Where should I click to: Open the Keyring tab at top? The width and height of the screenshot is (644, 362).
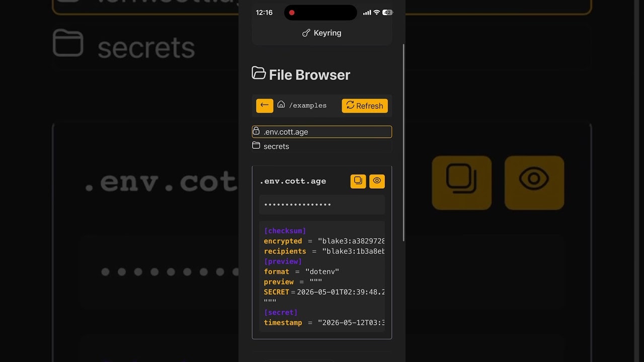pyautogui.click(x=322, y=33)
